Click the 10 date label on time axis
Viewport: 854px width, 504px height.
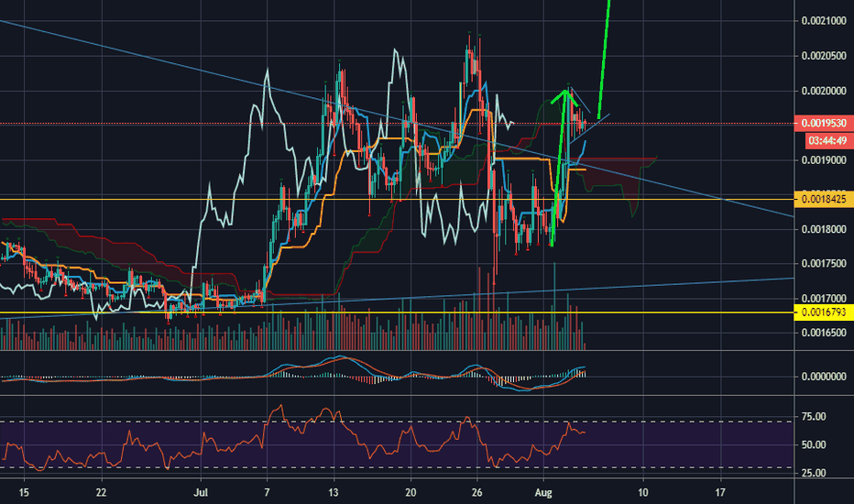pos(643,493)
